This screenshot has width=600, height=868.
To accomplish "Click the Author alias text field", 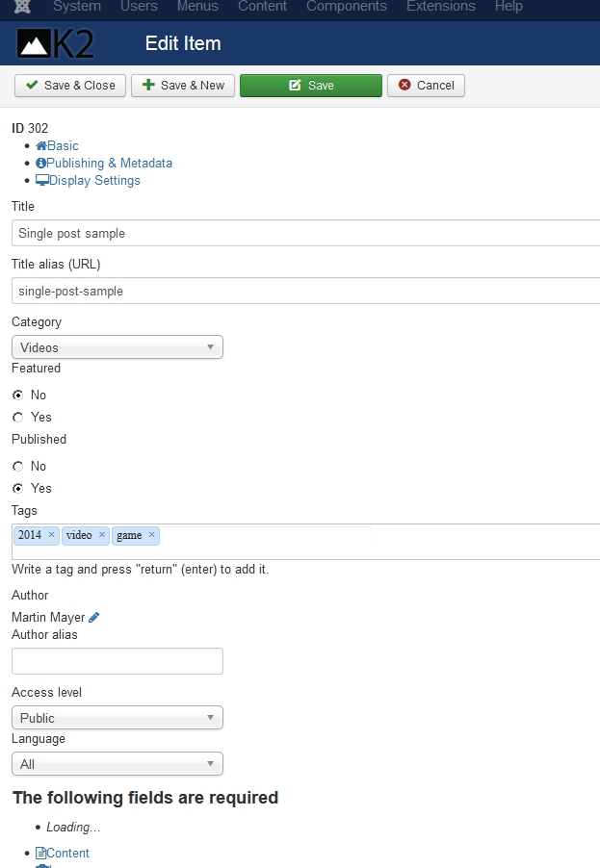I will [x=117, y=661].
